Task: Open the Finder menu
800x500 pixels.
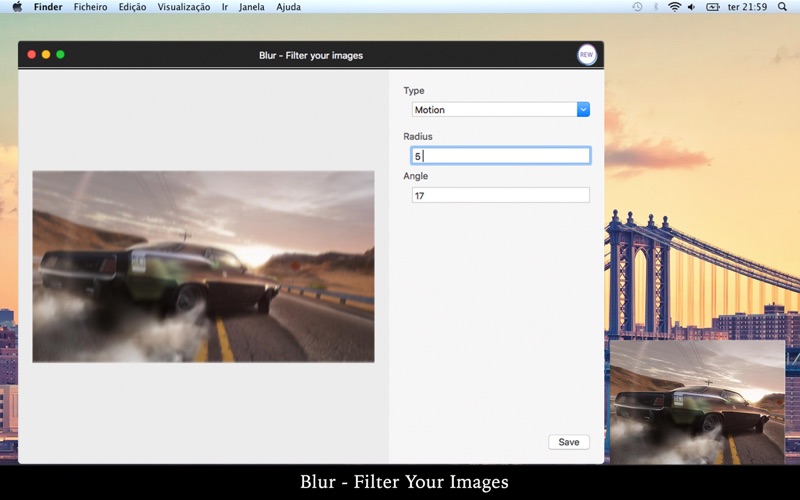Action: click(x=48, y=7)
